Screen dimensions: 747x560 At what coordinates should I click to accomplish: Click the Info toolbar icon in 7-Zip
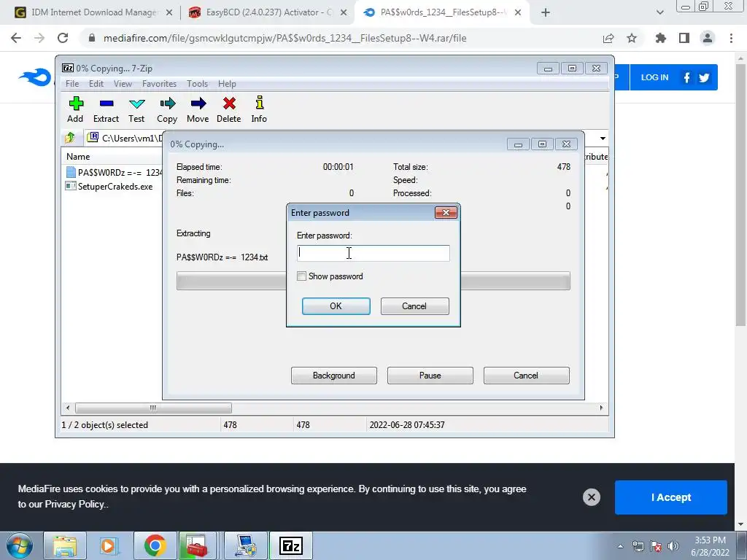(259, 109)
